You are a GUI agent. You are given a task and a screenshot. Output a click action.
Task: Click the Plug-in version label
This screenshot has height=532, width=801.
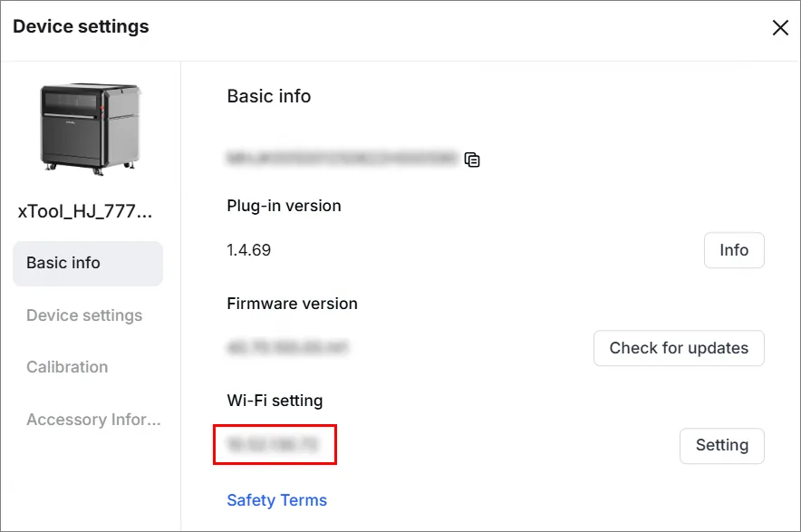[x=284, y=206]
